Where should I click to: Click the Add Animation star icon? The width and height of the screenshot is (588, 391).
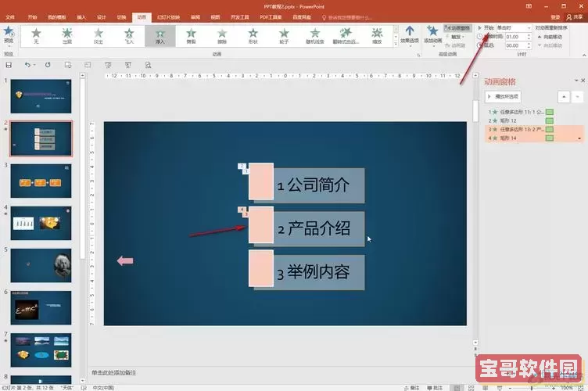click(x=432, y=31)
